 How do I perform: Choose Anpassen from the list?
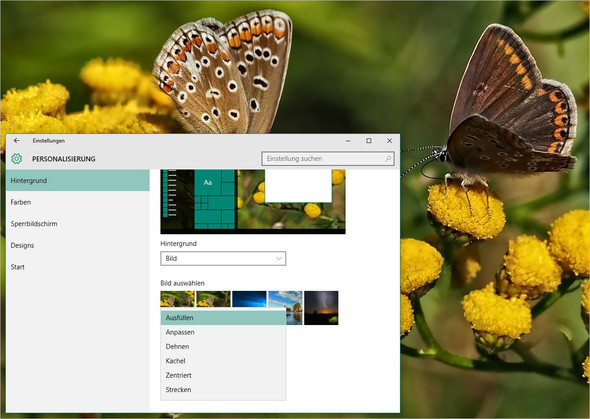coord(223,332)
